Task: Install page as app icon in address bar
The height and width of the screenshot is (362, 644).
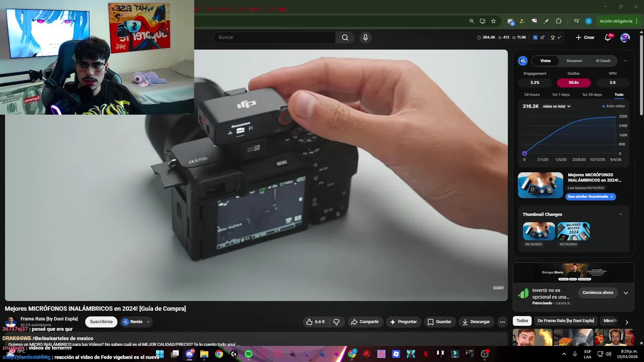Action: pos(482,21)
